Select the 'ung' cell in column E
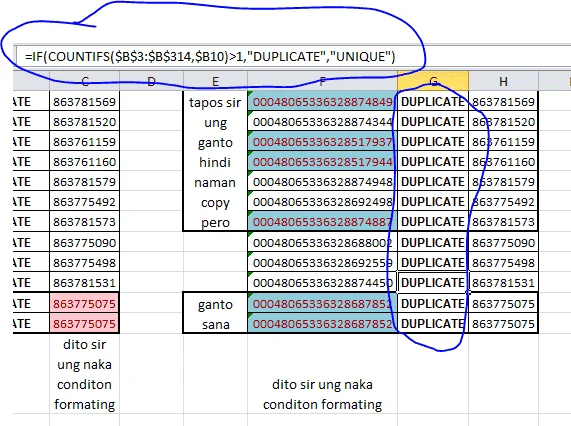This screenshot has width=571, height=426. 215,122
